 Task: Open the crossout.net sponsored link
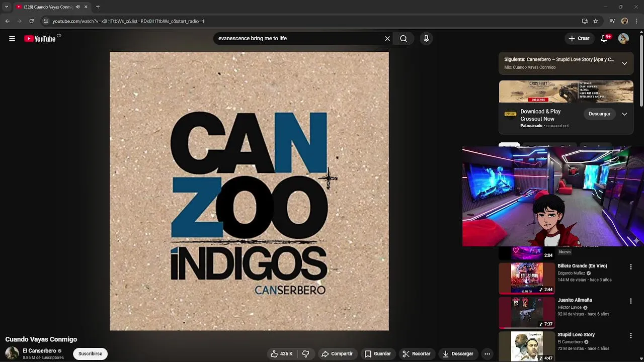[557, 126]
